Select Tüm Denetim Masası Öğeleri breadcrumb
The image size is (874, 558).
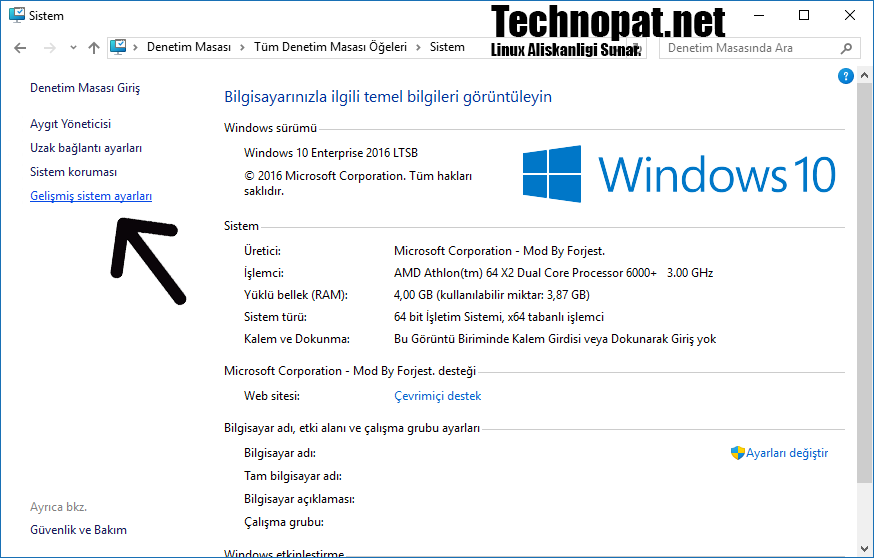tap(331, 47)
